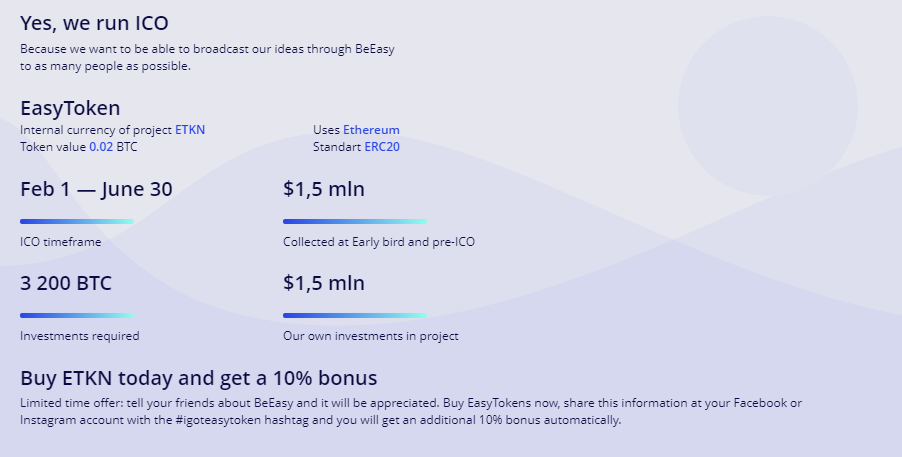Click the 0.02 token value
The width and height of the screenshot is (902, 457).
pyautogui.click(x=101, y=147)
